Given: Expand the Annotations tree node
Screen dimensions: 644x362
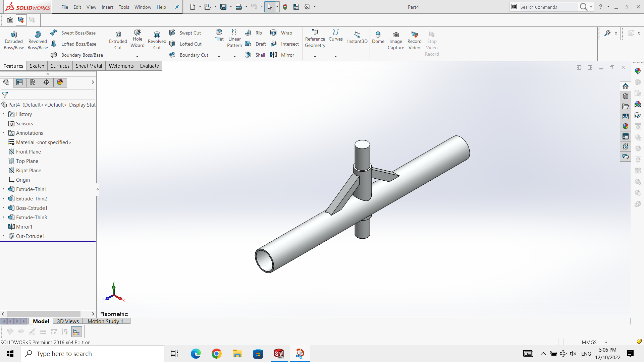Looking at the screenshot, I should pyautogui.click(x=3, y=133).
